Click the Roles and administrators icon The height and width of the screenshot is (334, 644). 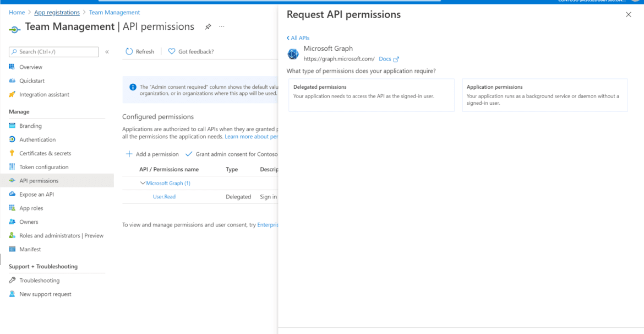click(x=12, y=236)
